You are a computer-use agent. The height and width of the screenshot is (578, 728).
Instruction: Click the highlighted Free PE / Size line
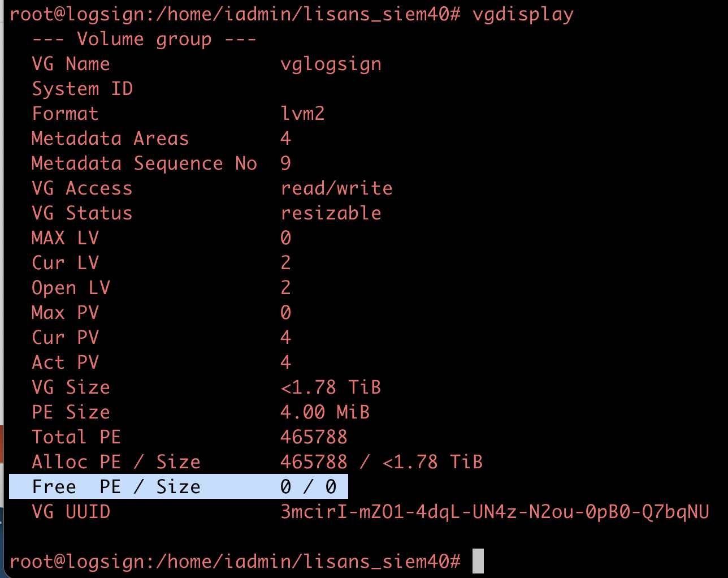(x=179, y=486)
